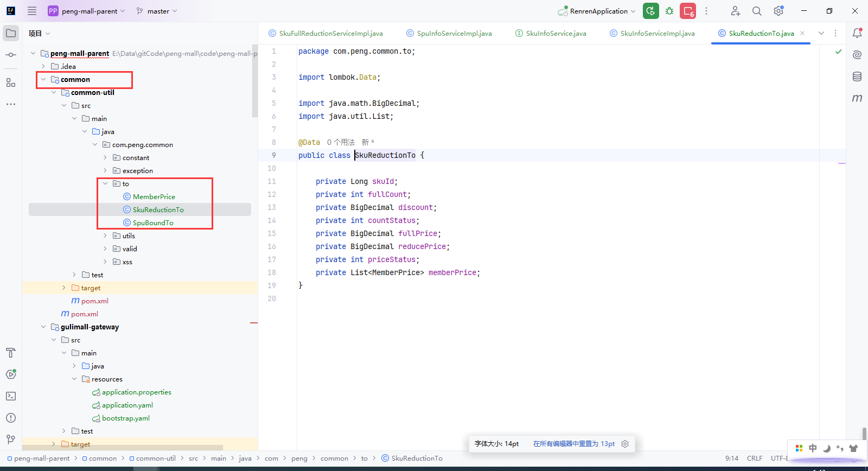Image resolution: width=868 pixels, height=471 pixels.
Task: Open the Build hammer tool window
Action: point(11,353)
